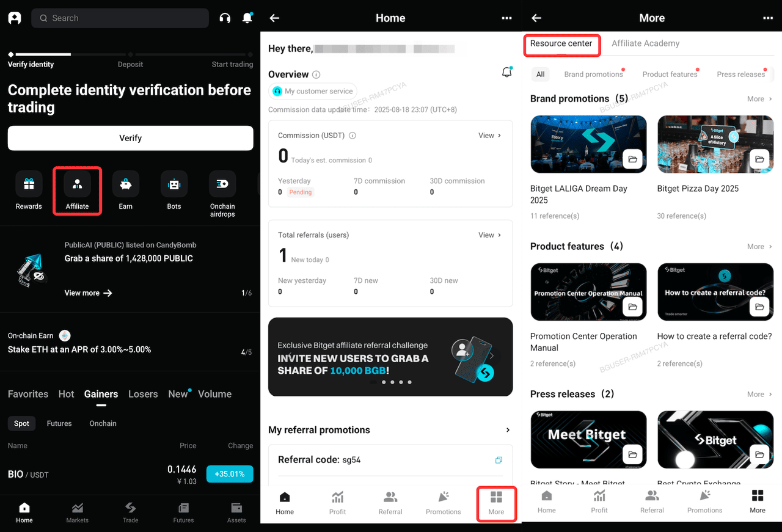Open folder icon on Promotion Center Operation Manual

pos(633,307)
